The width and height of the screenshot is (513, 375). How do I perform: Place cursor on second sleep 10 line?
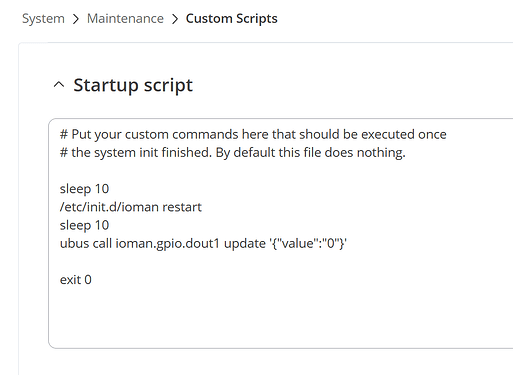(84, 225)
